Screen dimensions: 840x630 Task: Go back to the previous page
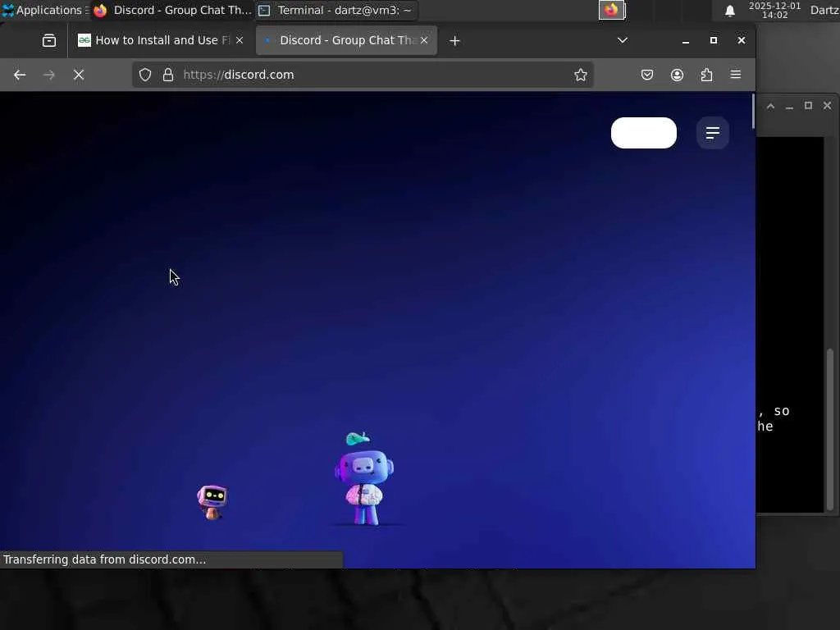[x=20, y=75]
